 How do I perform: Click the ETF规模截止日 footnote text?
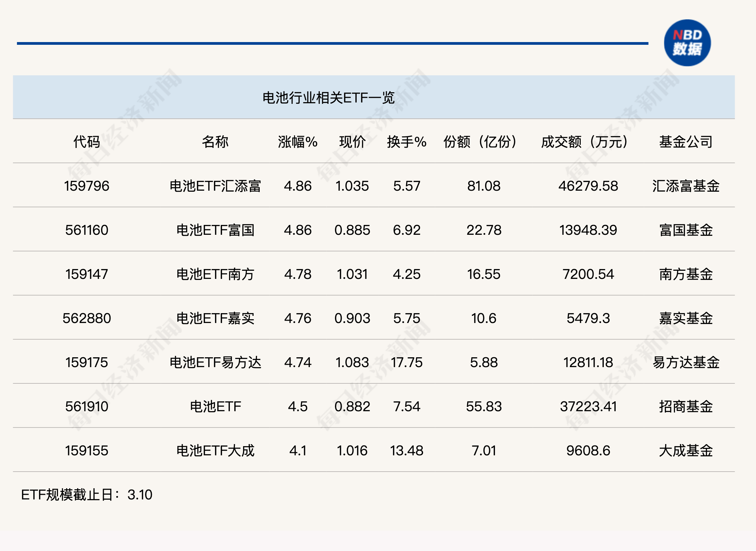pos(87,495)
